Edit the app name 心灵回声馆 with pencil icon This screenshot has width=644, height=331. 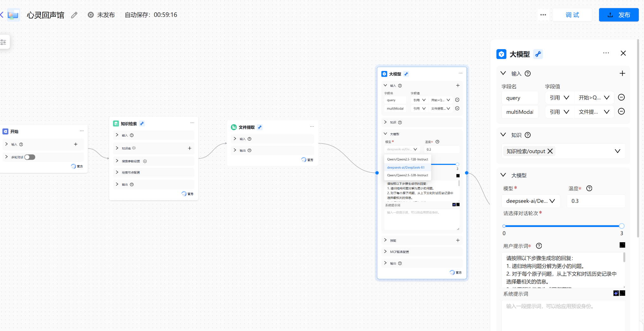pyautogui.click(x=74, y=15)
